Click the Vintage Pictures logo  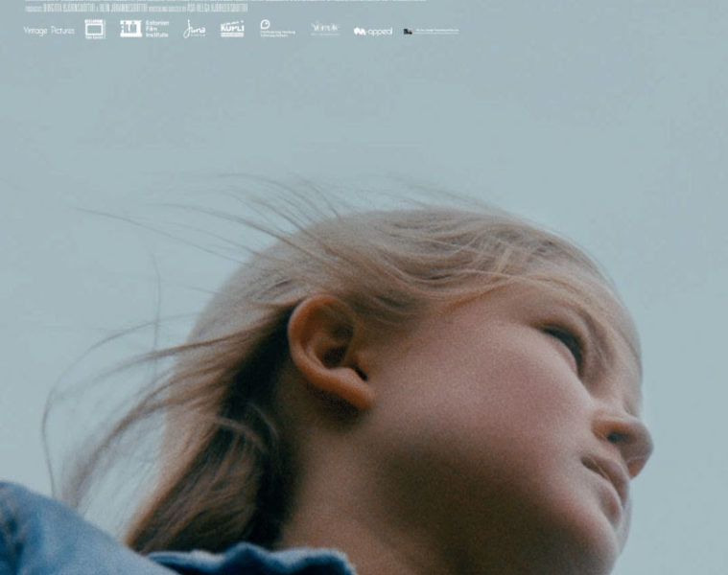tap(49, 31)
